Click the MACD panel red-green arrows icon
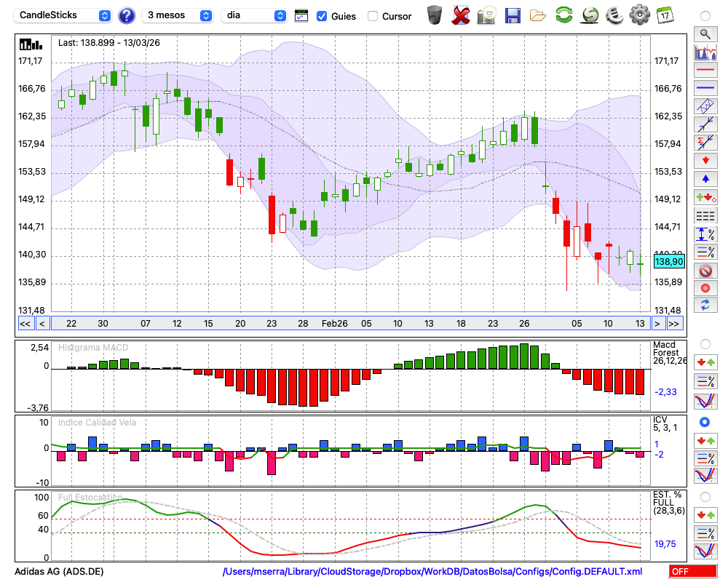 pyautogui.click(x=705, y=362)
